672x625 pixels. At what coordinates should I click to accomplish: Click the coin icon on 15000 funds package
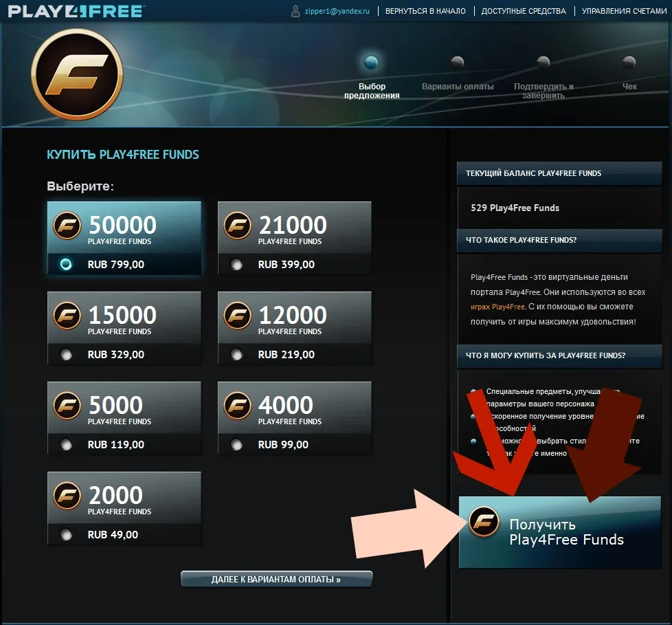pos(67,316)
